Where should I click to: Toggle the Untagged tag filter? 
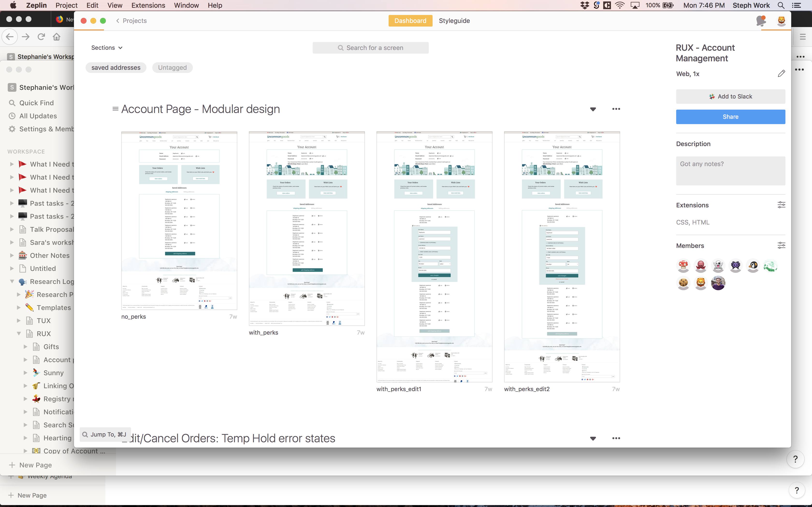[172, 68]
